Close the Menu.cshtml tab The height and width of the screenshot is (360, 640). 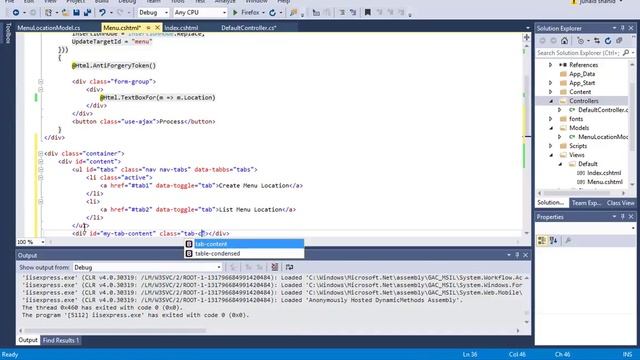pos(157,28)
